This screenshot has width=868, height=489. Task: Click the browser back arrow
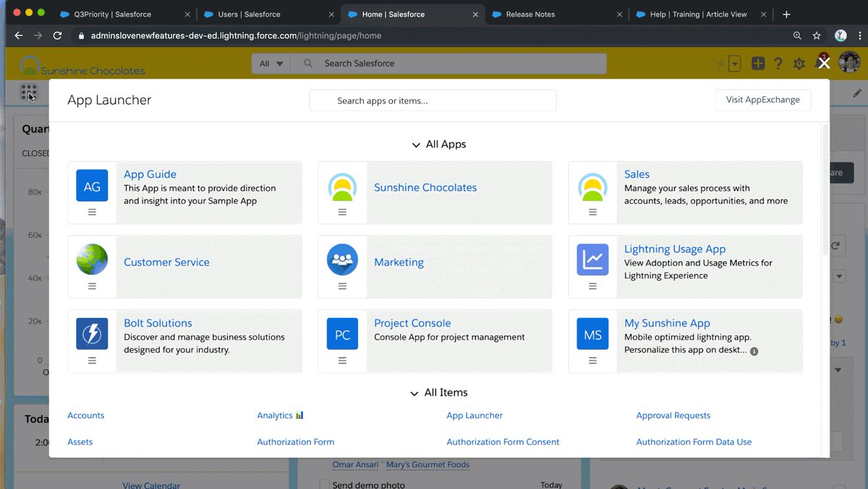pyautogui.click(x=19, y=35)
